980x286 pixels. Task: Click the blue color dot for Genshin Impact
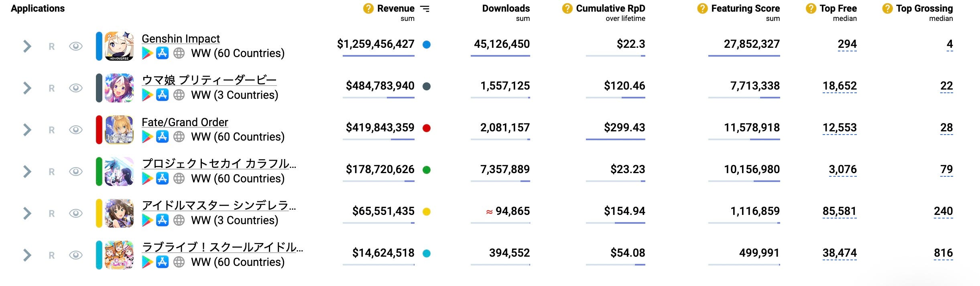coord(427,45)
